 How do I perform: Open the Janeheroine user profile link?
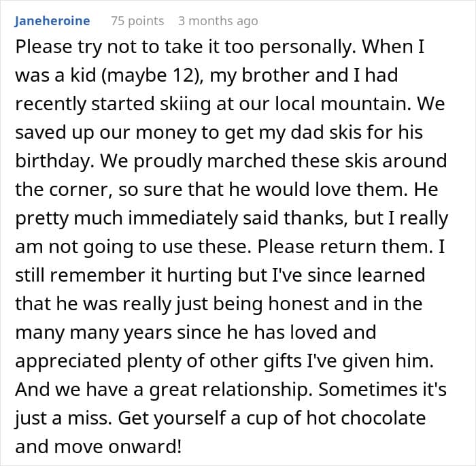[x=52, y=21]
